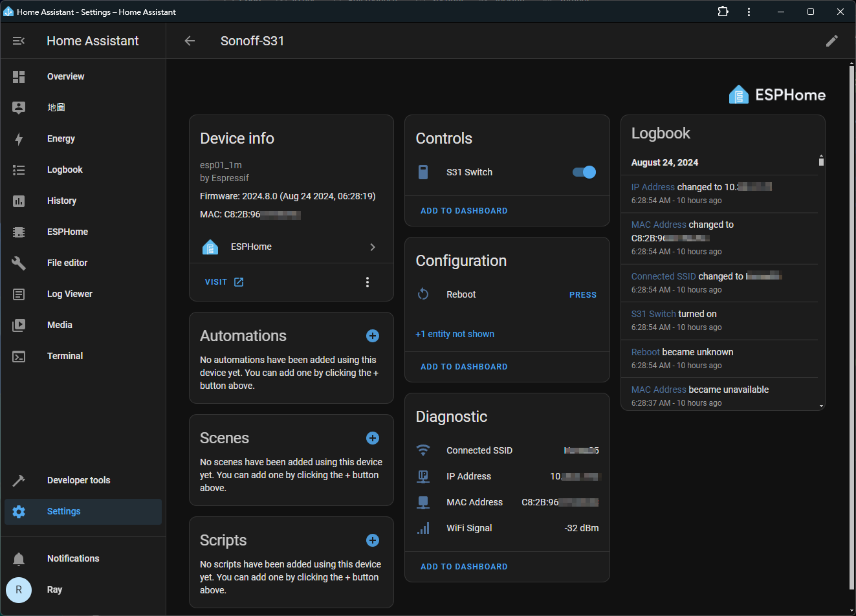Open browser extensions puzzle icon in title bar
The height and width of the screenshot is (616, 856).
tap(723, 12)
